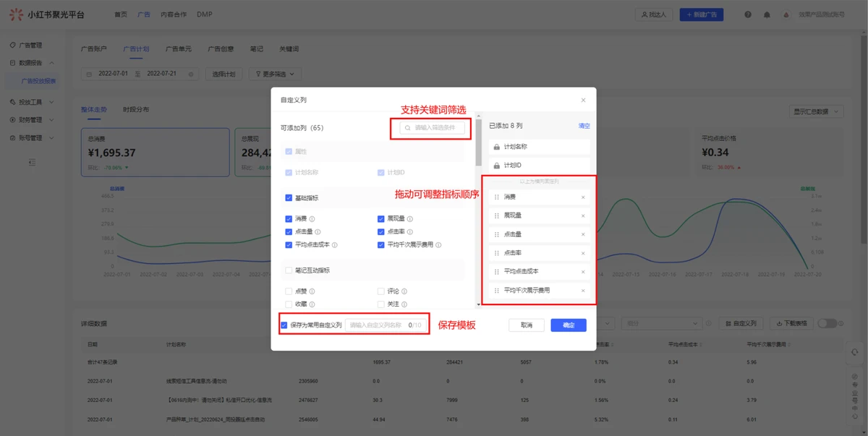This screenshot has width=868, height=436.
Task: Remove 消费 column with its X icon
Action: [583, 197]
